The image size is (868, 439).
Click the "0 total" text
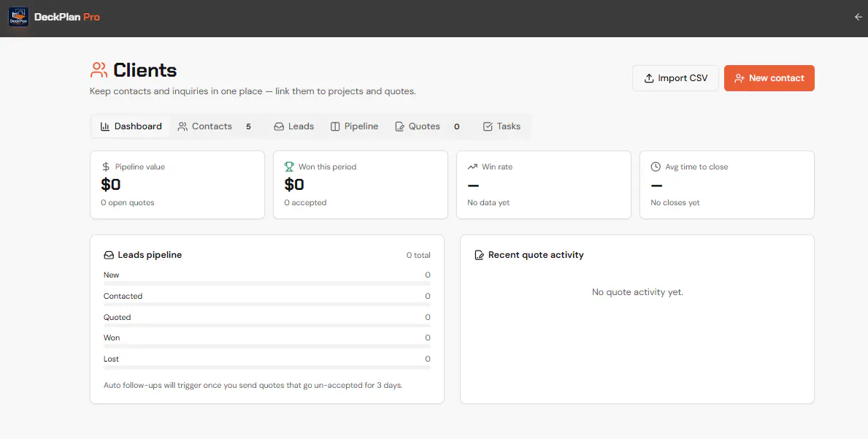click(418, 255)
